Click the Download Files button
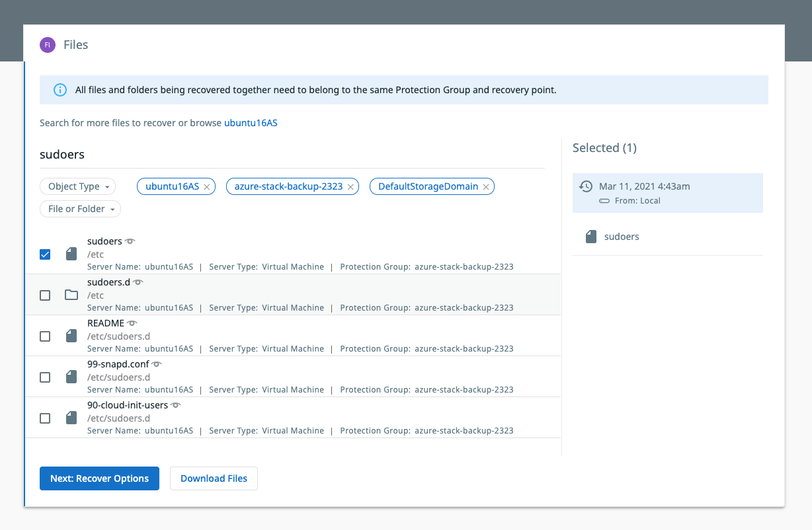 (214, 478)
